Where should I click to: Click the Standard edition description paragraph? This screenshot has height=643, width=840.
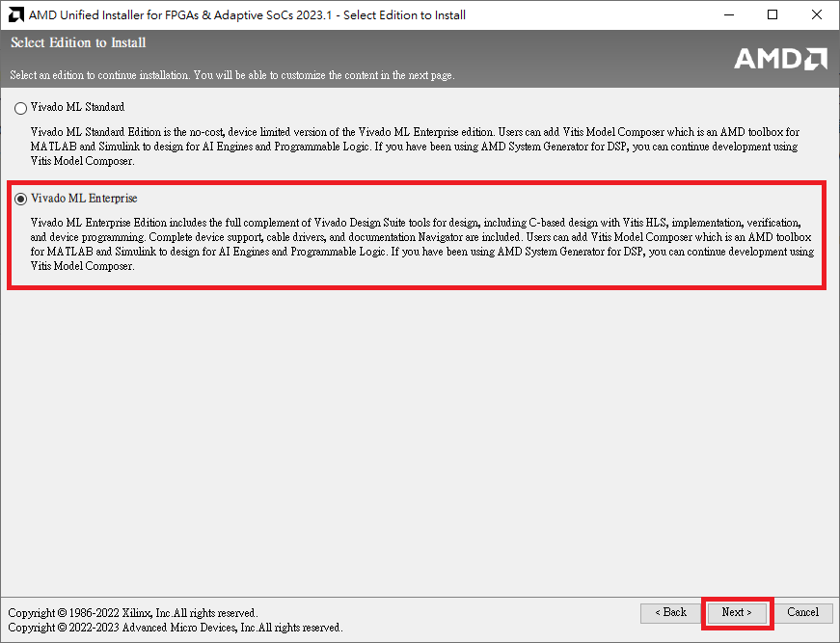415,147
